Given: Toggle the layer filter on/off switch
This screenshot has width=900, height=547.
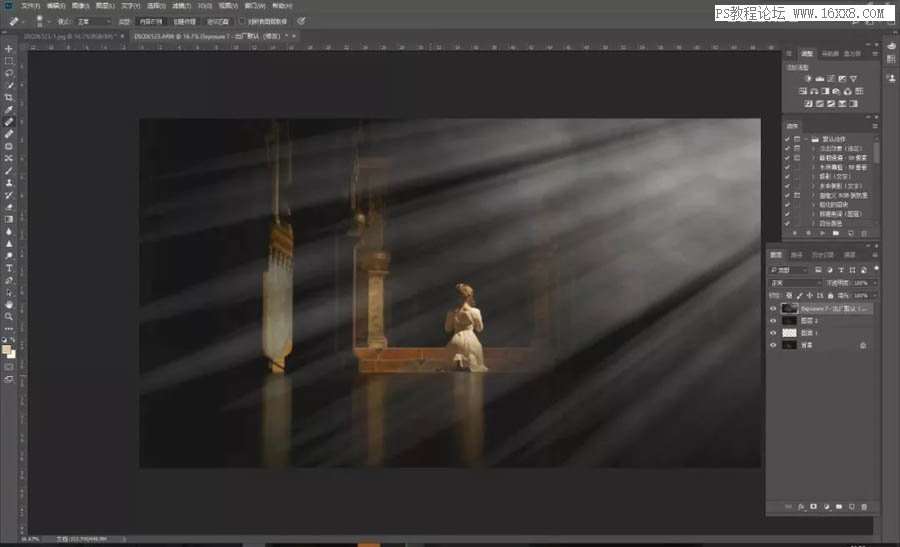Looking at the screenshot, I should click(x=876, y=269).
